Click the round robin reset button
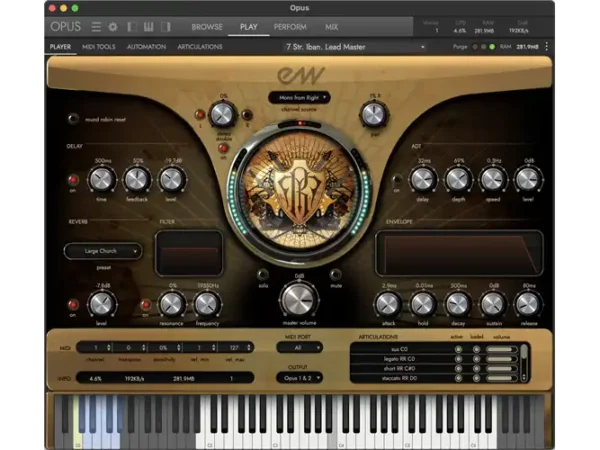Screen dimensions: 600x450 click(x=73, y=119)
